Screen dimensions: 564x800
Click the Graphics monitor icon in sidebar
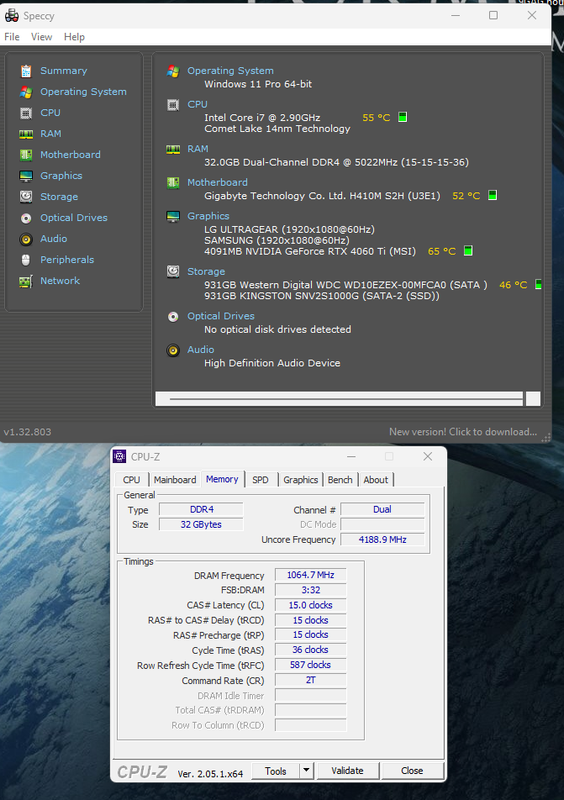coord(26,176)
